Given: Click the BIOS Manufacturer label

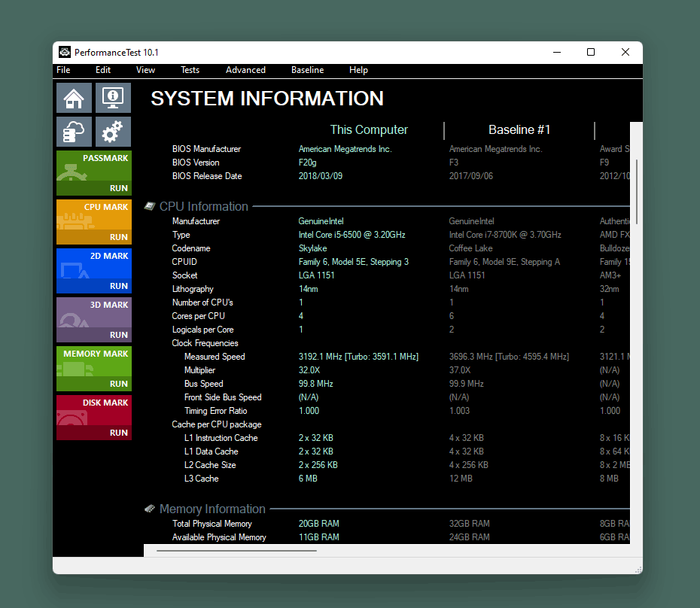Looking at the screenshot, I should tap(206, 149).
